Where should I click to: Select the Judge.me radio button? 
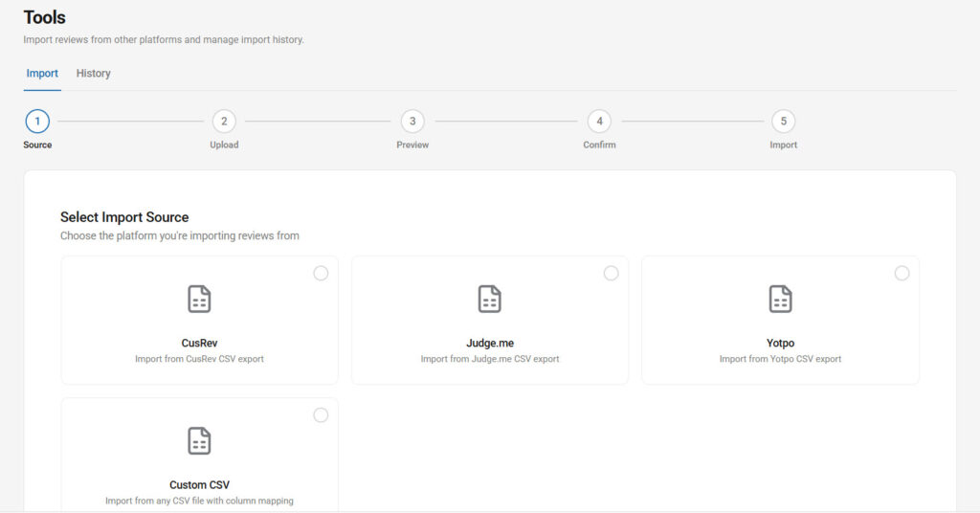(x=612, y=273)
